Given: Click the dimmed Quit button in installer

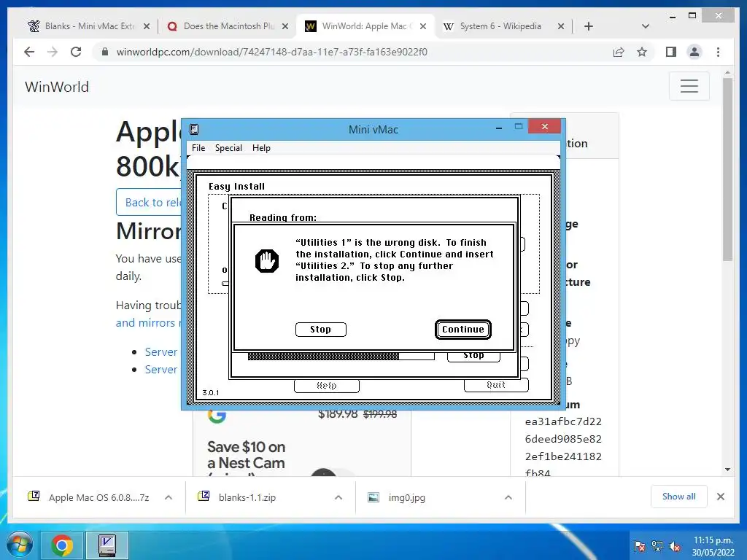Looking at the screenshot, I should (496, 385).
